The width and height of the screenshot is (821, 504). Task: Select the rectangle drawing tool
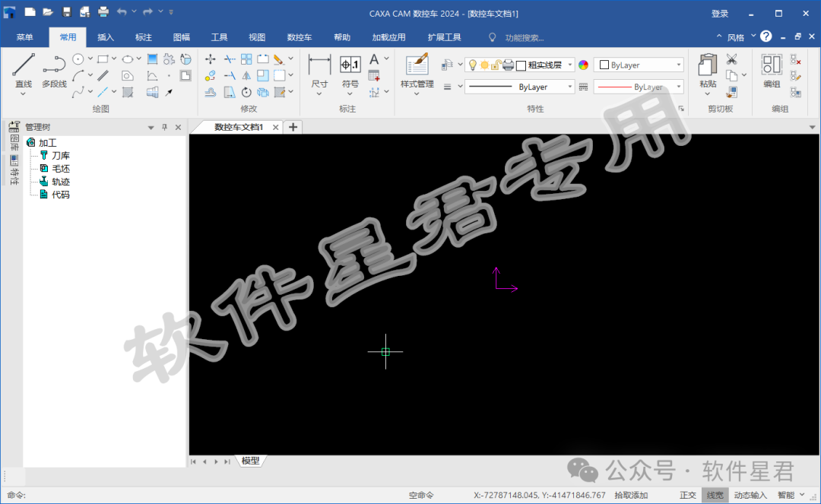click(x=103, y=59)
